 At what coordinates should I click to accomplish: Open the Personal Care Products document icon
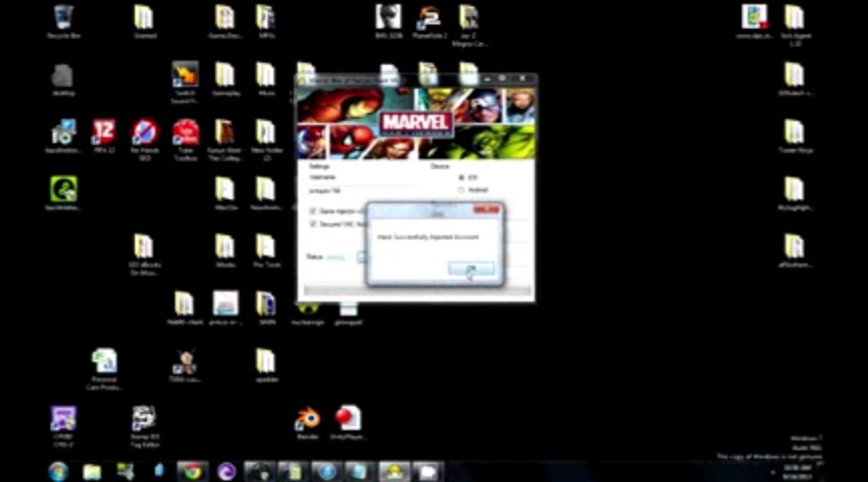click(x=104, y=369)
